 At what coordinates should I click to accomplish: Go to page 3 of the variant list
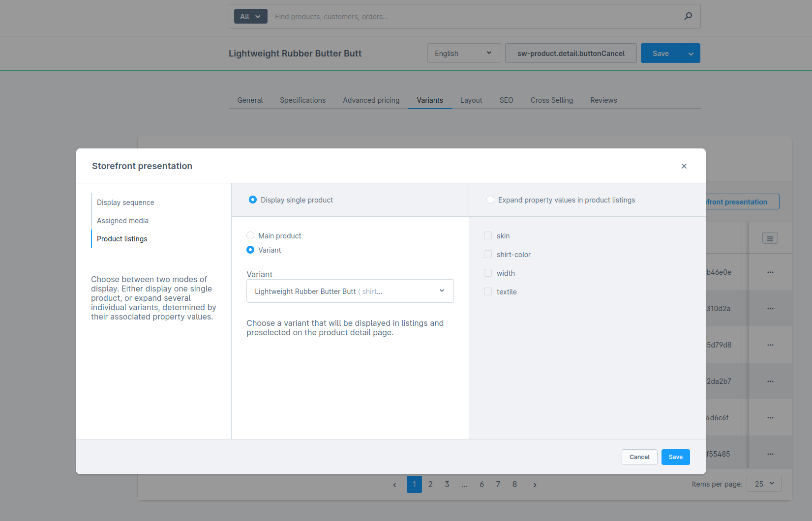447,484
